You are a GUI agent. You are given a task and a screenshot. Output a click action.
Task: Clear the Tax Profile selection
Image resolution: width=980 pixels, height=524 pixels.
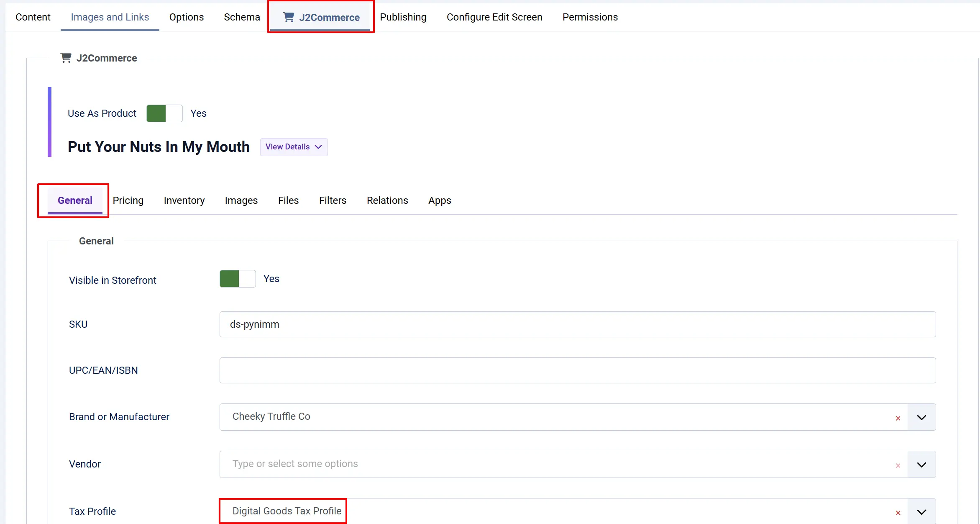tap(898, 513)
